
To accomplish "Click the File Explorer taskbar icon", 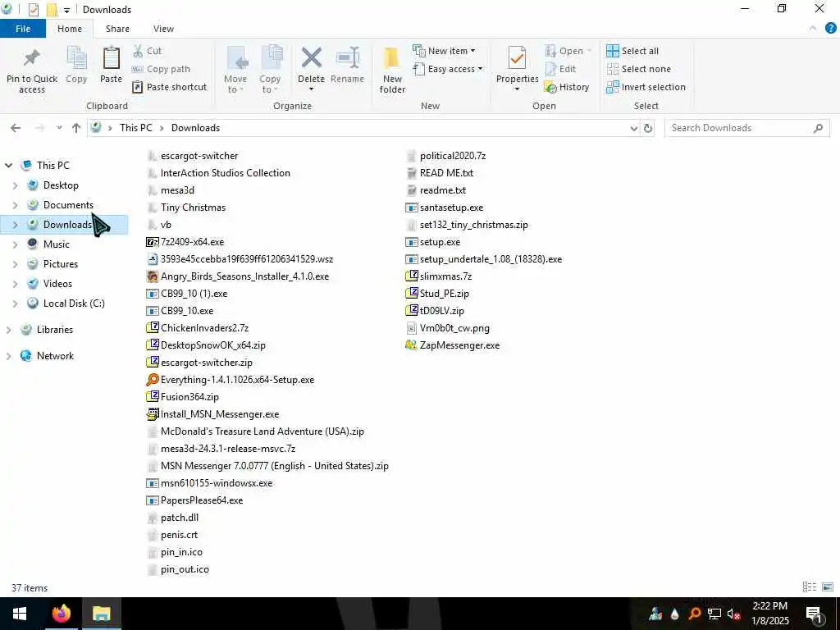I will pos(101,614).
